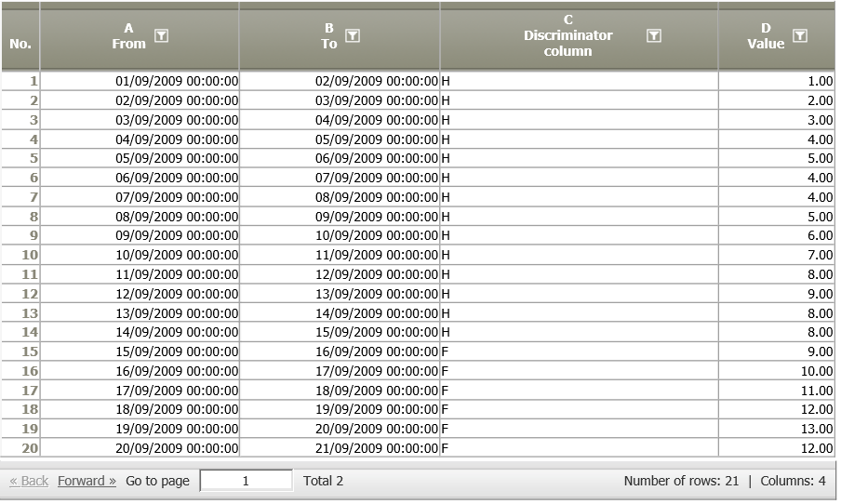The image size is (841, 504).
Task: Open filter for column D Value
Action: click(800, 36)
